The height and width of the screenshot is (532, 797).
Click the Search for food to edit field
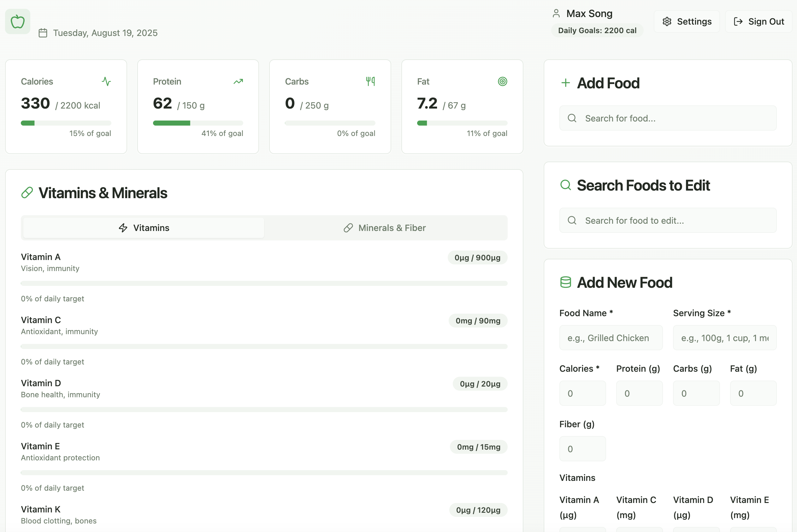[x=667, y=220]
